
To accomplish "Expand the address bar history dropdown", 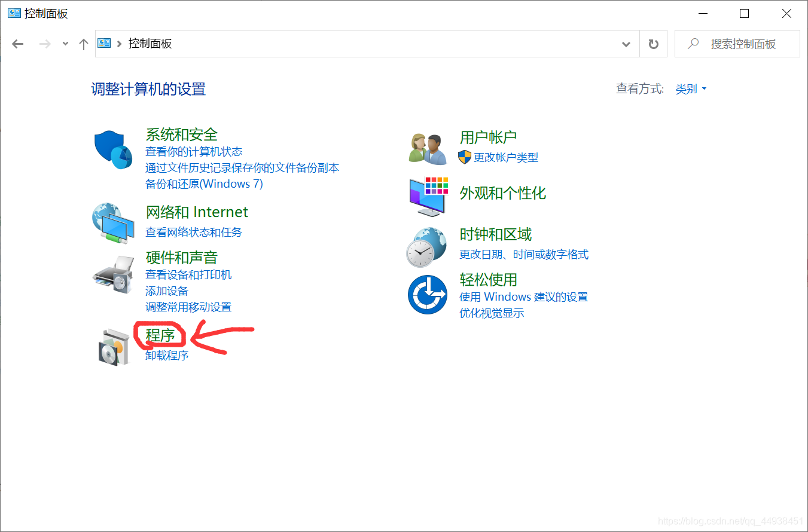I will [x=626, y=44].
